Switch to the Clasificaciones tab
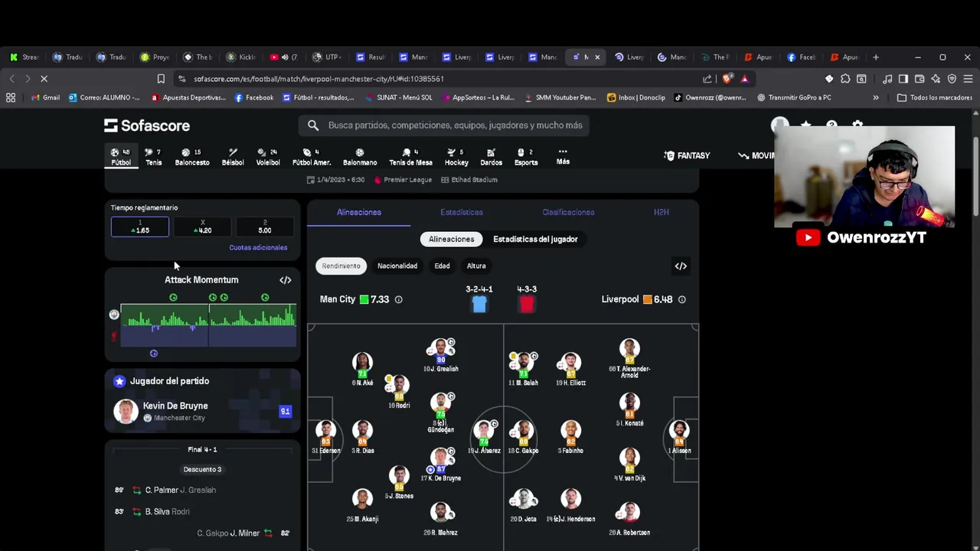The height and width of the screenshot is (551, 980). (x=568, y=212)
